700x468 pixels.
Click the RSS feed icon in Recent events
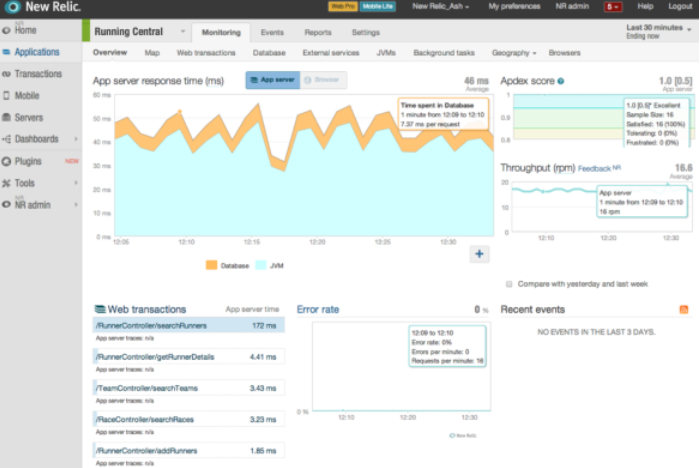pyautogui.click(x=683, y=309)
